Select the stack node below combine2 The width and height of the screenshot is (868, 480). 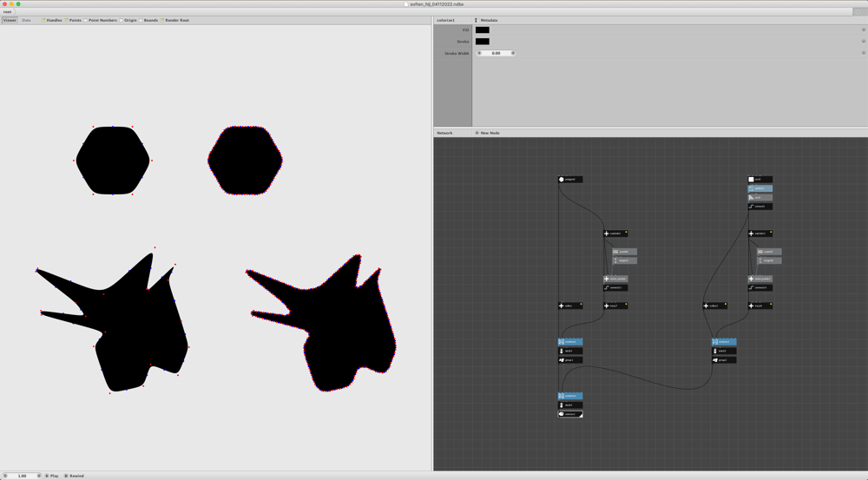tap(570, 351)
